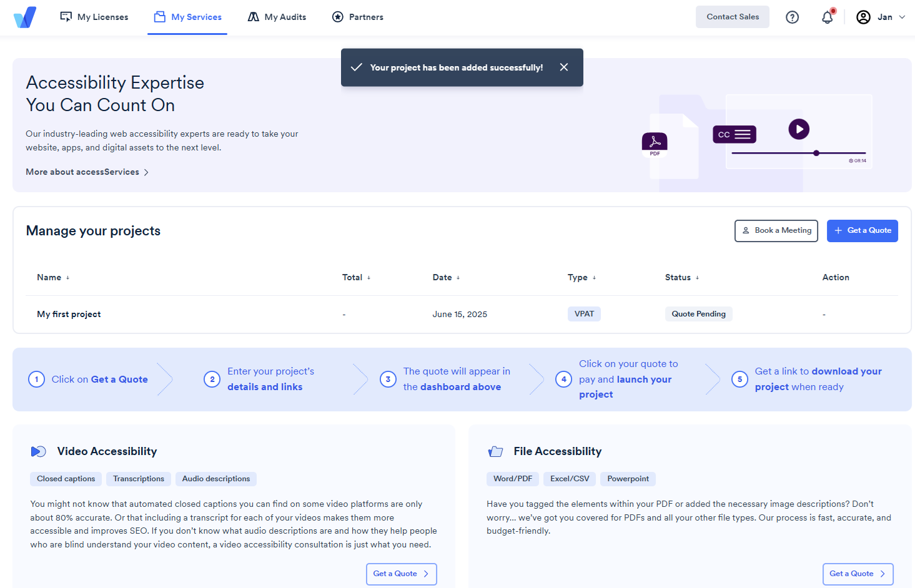Click the play button in the banner illustration
Viewport: 915px width, 588px height.
[x=799, y=129]
